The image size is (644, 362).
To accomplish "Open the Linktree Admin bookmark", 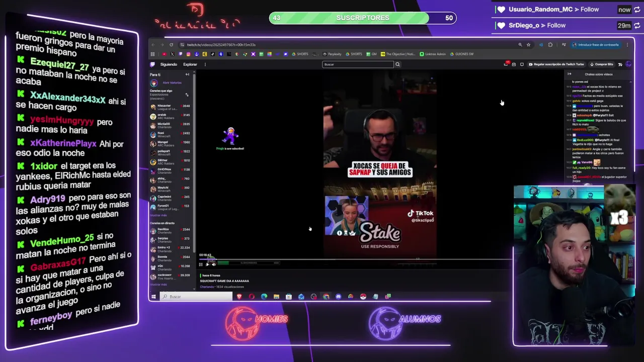I will click(433, 54).
